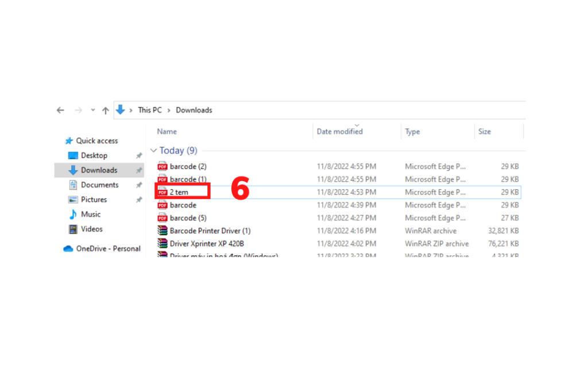
Task: Click the Quick access star icon
Action: (x=69, y=141)
